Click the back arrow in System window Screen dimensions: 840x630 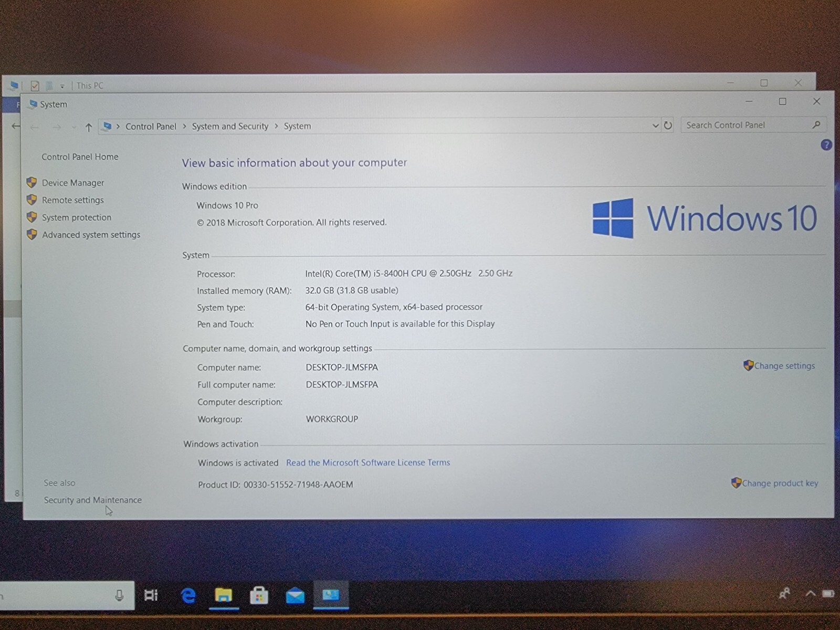coord(35,127)
